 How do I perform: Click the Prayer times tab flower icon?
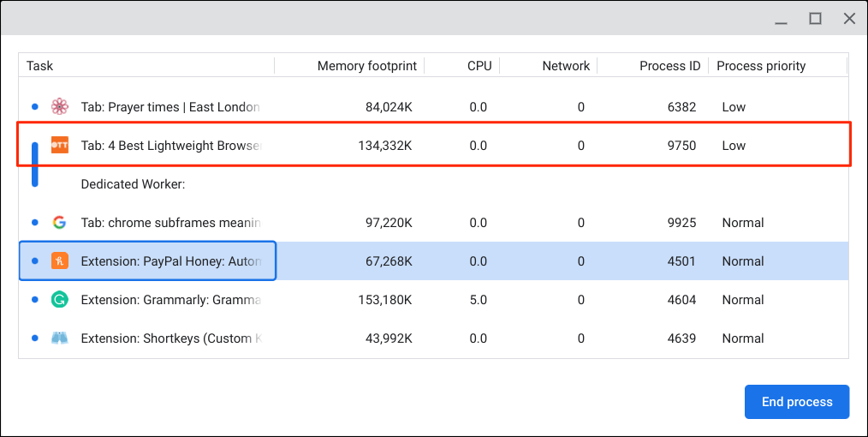(59, 107)
